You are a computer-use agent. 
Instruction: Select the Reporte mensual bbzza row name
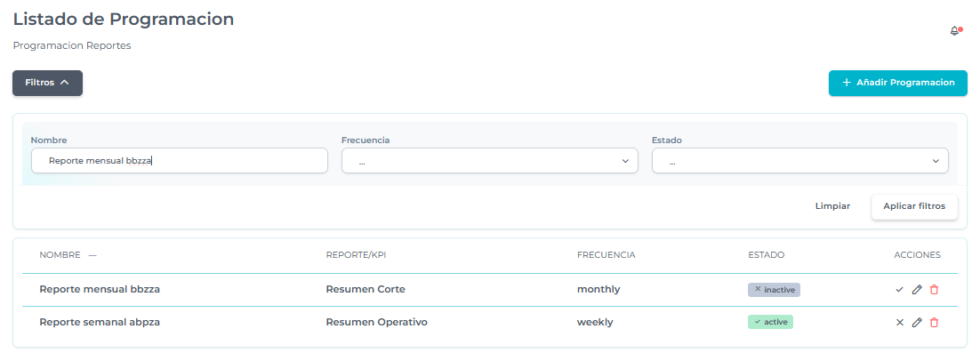(x=100, y=289)
